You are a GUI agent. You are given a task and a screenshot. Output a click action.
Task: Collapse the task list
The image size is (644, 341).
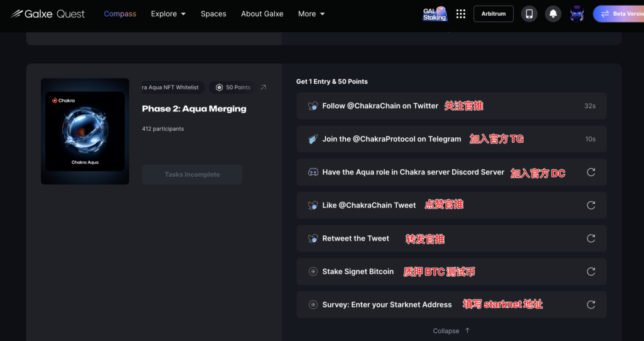pos(451,331)
